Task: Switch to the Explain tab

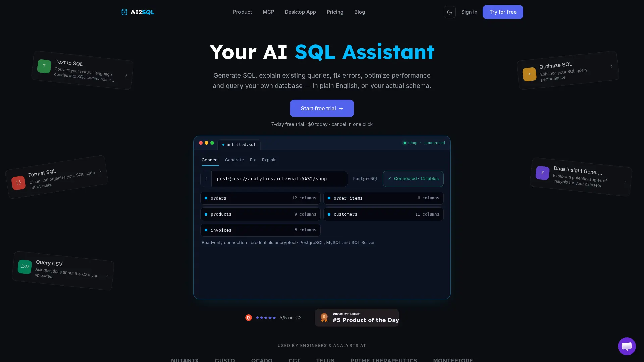Action: (x=269, y=160)
